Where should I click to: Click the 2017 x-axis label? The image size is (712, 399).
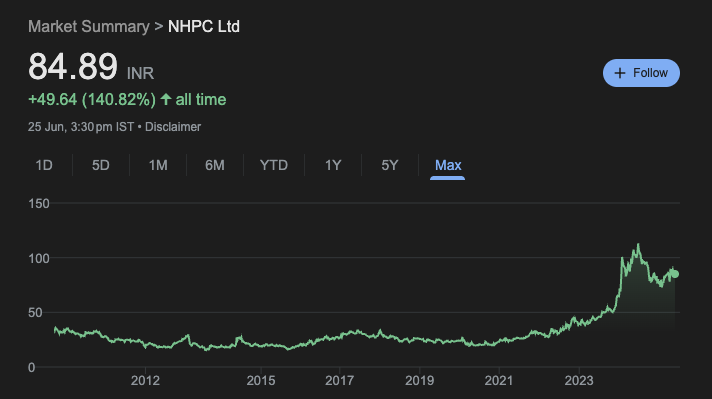(339, 380)
